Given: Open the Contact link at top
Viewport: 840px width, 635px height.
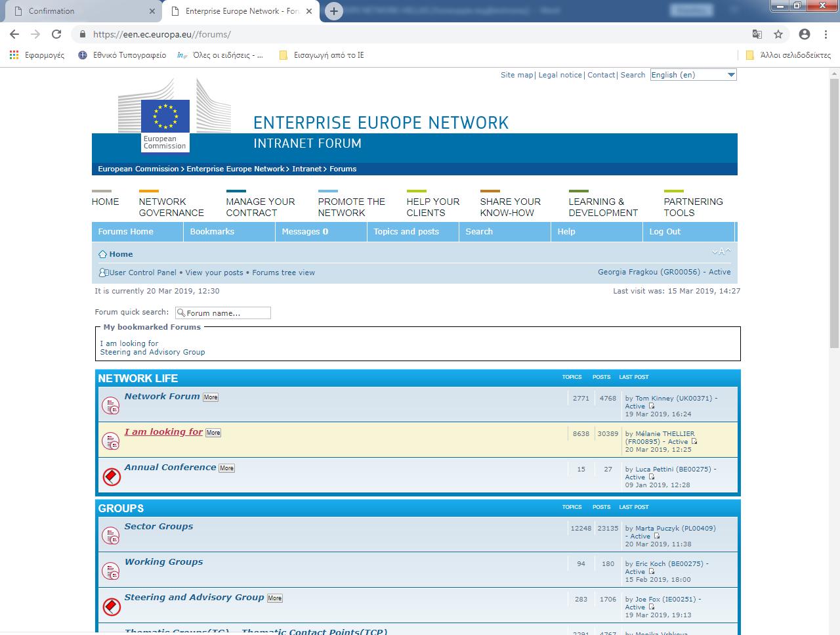Looking at the screenshot, I should pos(601,75).
